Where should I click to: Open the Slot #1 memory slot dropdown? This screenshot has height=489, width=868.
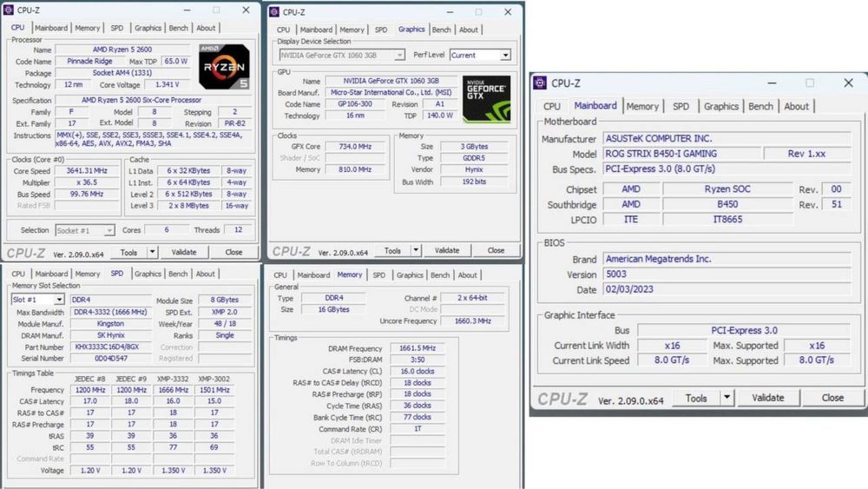(59, 300)
